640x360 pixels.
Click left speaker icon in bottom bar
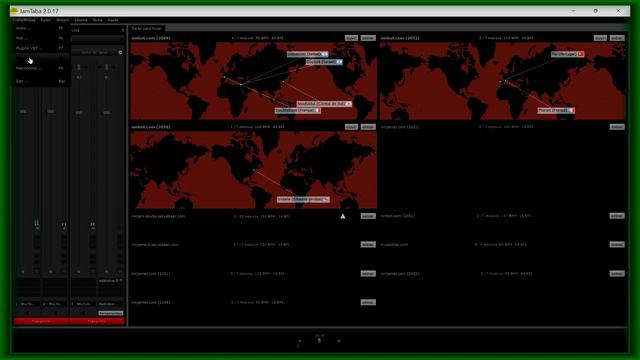tap(300, 341)
